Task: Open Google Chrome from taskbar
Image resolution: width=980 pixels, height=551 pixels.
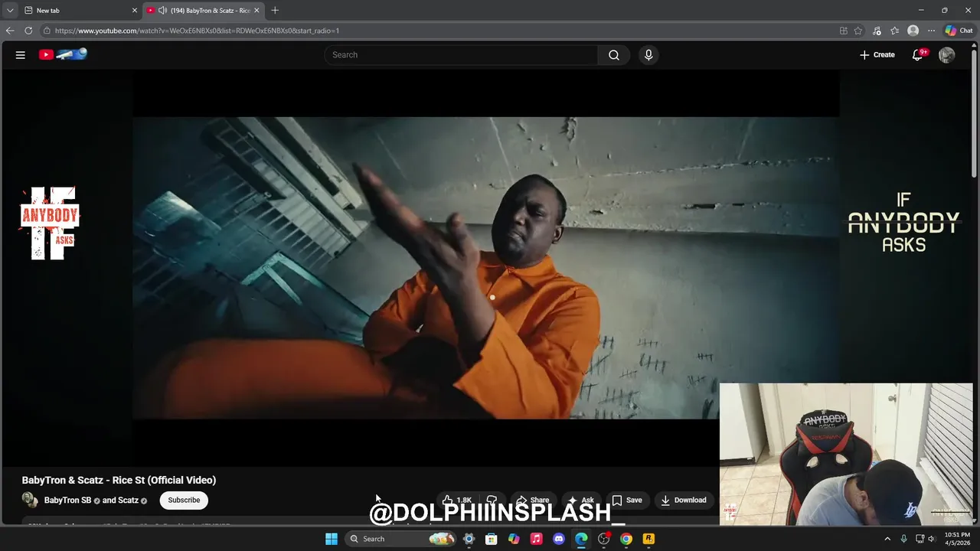Action: pos(626,539)
